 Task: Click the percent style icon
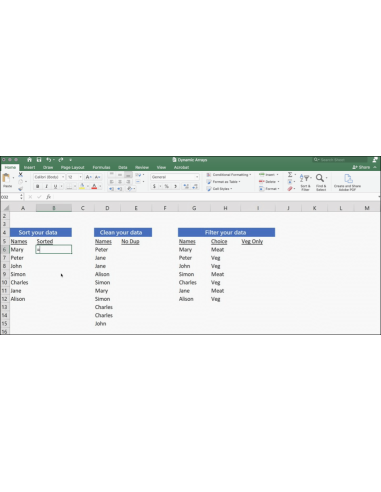[166, 186]
